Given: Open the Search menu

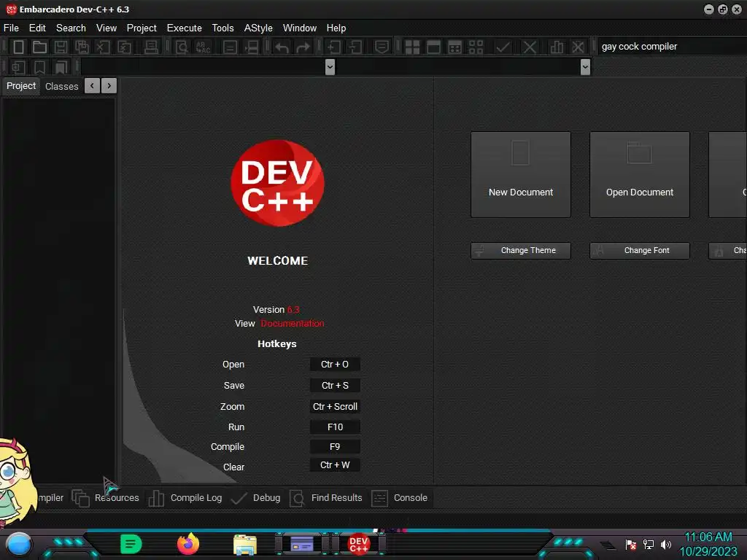Looking at the screenshot, I should coord(71,28).
